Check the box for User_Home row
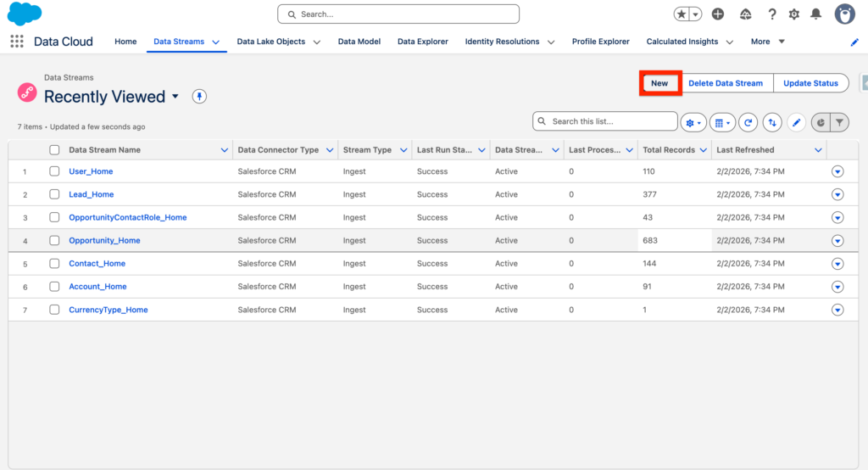 pyautogui.click(x=54, y=171)
